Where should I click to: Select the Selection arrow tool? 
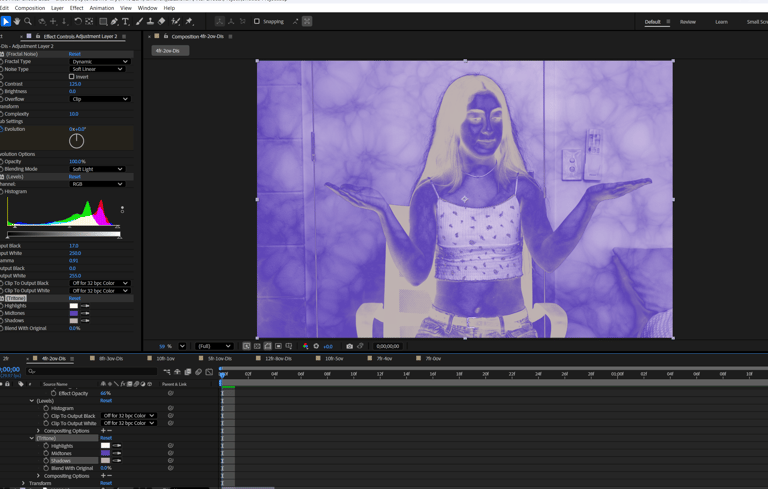tap(6, 22)
